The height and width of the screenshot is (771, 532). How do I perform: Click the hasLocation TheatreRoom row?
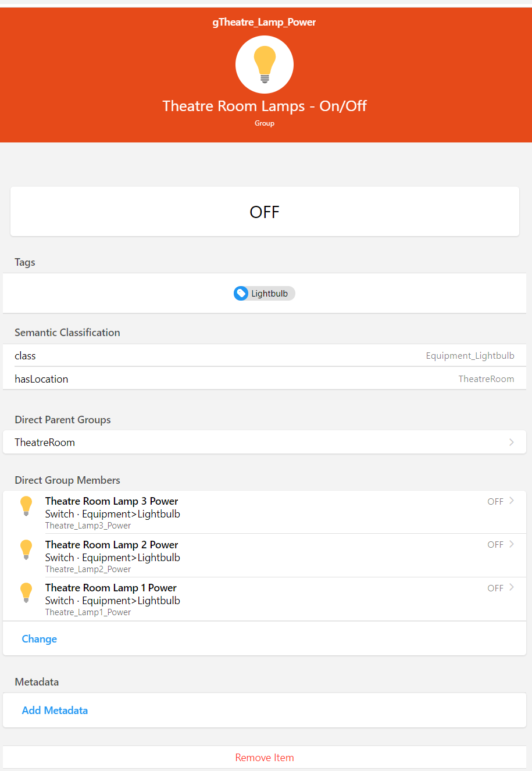[265, 379]
